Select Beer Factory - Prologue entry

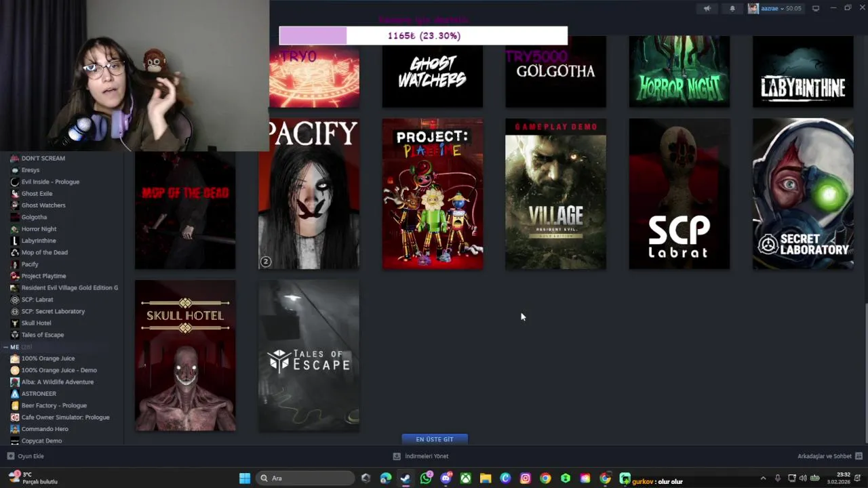pos(54,405)
